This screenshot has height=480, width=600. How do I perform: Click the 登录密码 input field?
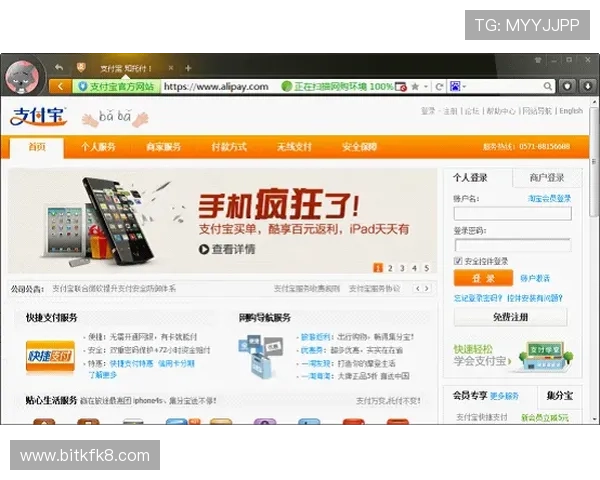[x=512, y=245]
